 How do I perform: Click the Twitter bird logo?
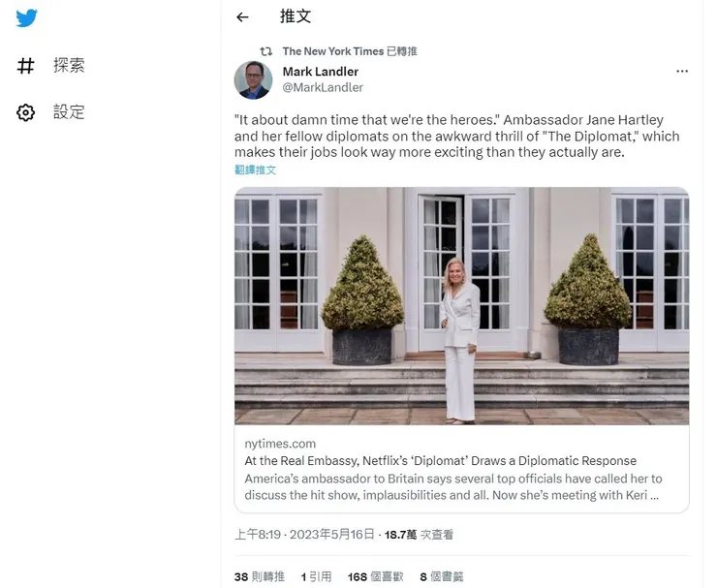click(x=26, y=17)
